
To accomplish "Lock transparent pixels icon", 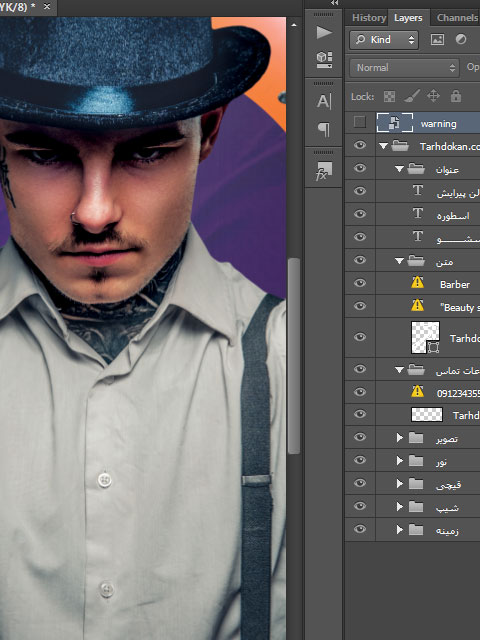I will 389,97.
